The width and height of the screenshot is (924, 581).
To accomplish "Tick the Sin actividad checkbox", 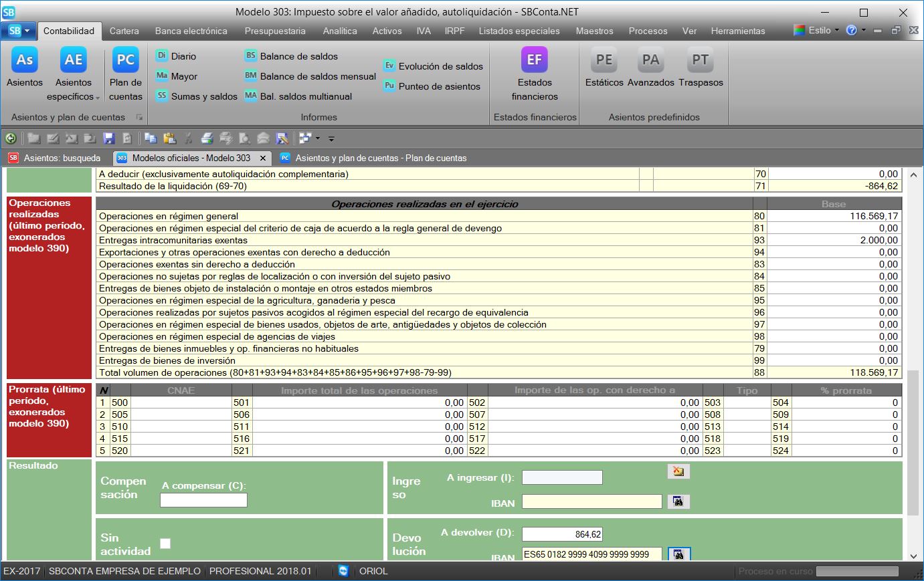I will (x=165, y=544).
